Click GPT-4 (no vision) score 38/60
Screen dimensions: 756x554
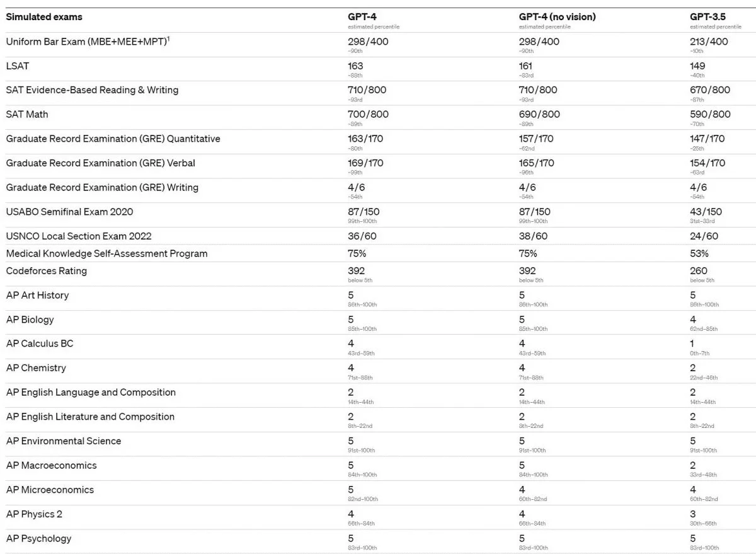533,236
